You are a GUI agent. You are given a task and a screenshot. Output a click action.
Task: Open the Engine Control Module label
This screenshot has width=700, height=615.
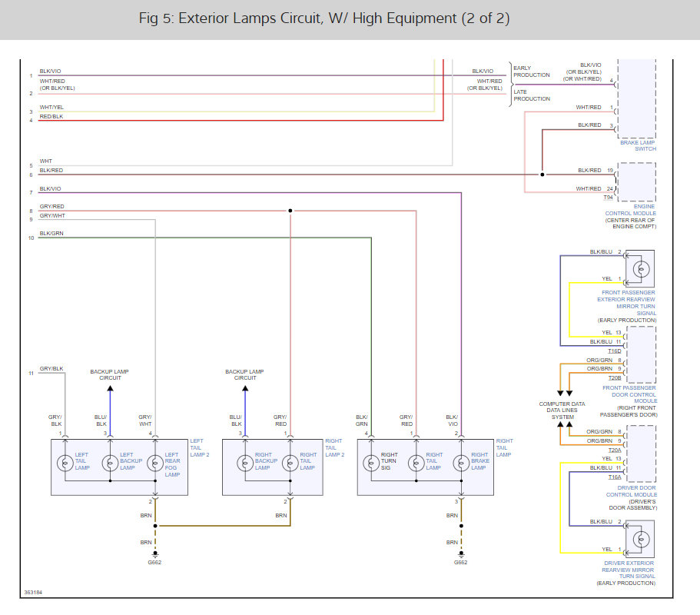click(x=631, y=210)
